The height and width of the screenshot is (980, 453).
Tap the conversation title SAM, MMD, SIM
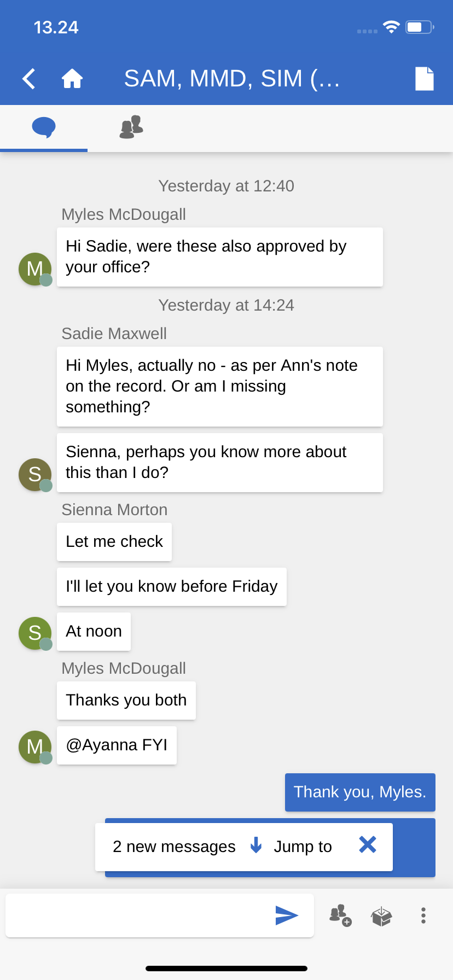coord(232,79)
